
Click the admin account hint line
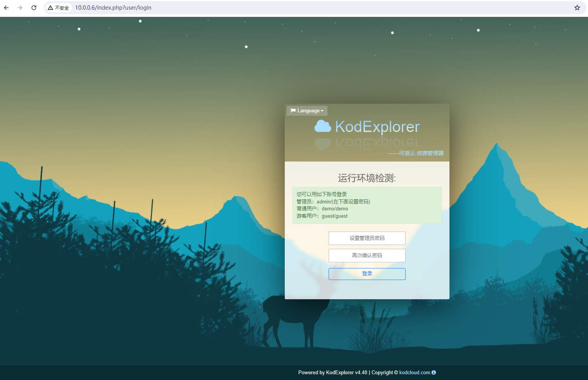pyautogui.click(x=333, y=202)
